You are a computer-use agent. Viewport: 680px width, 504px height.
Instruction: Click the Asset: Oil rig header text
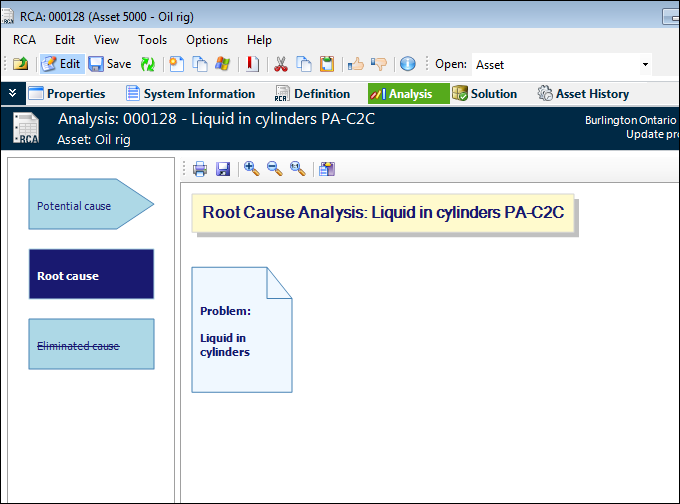tap(94, 140)
